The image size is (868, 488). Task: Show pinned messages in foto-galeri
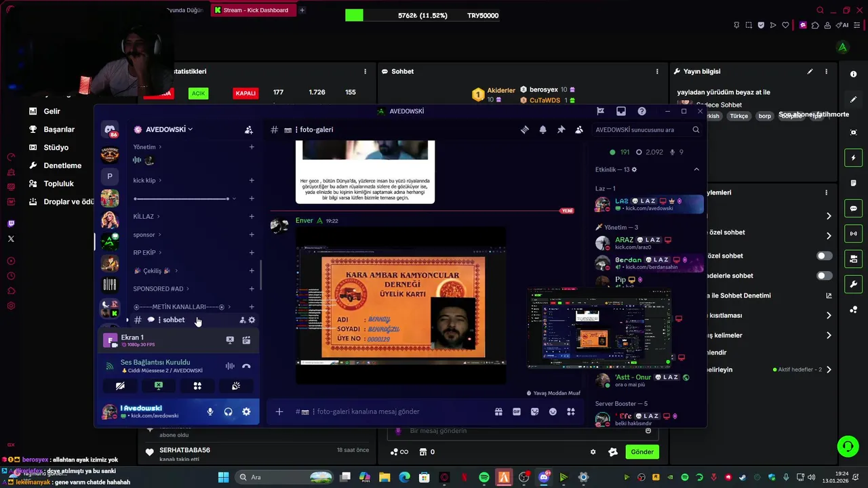click(x=561, y=129)
